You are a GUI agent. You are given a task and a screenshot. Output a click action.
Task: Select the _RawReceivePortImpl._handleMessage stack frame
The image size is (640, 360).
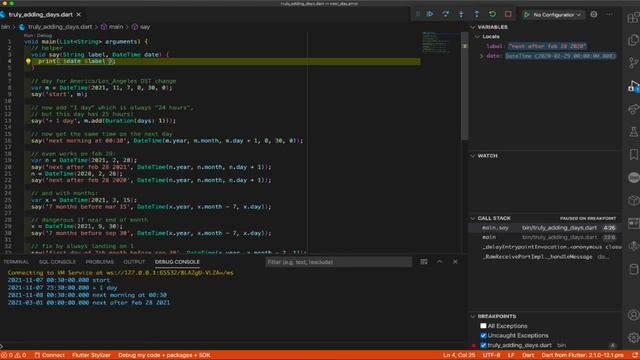point(545,257)
